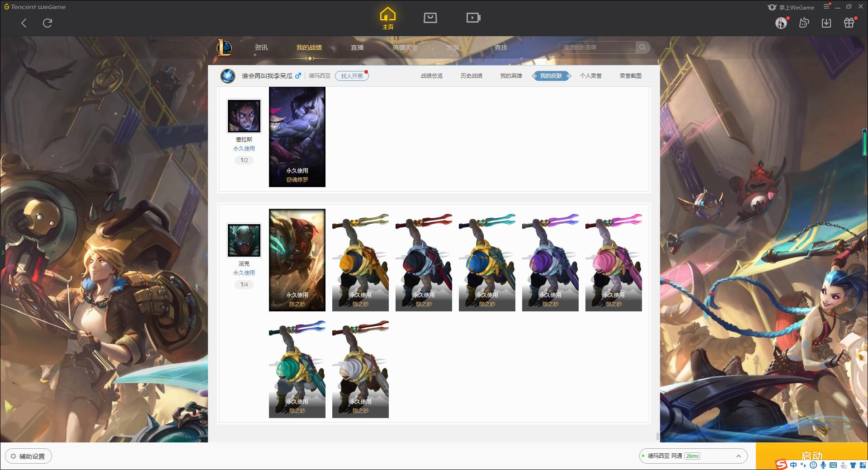Click the page vertical scrollbar thumb
This screenshot has height=470, width=868.
pyautogui.click(x=658, y=437)
